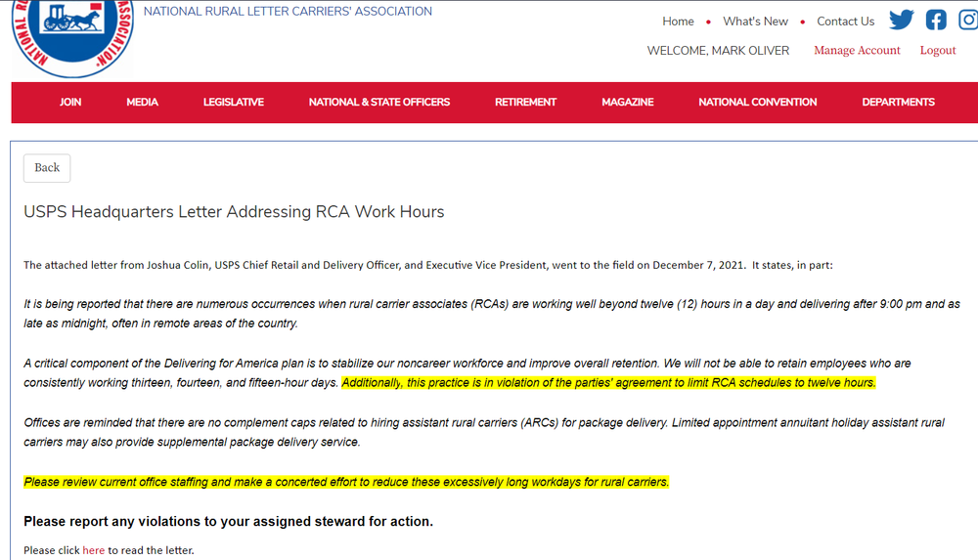Select the LEGISLATIVE menu item
This screenshot has width=978, height=560.
pos(234,103)
